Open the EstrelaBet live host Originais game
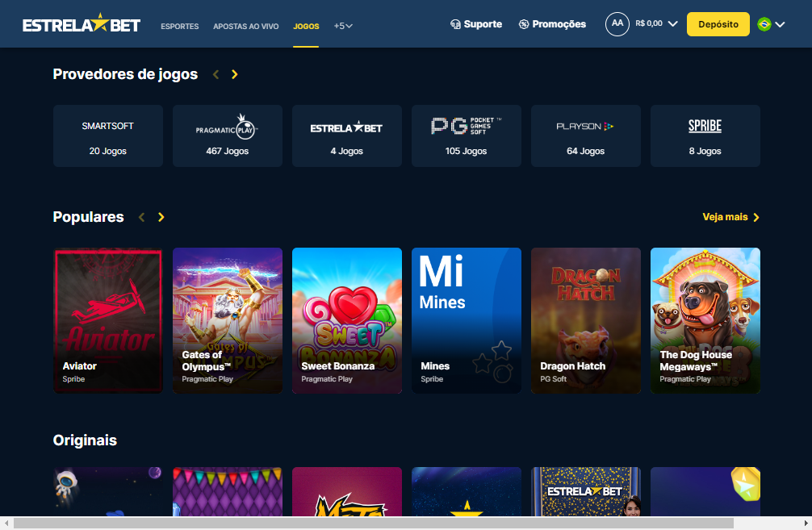 [x=586, y=492]
